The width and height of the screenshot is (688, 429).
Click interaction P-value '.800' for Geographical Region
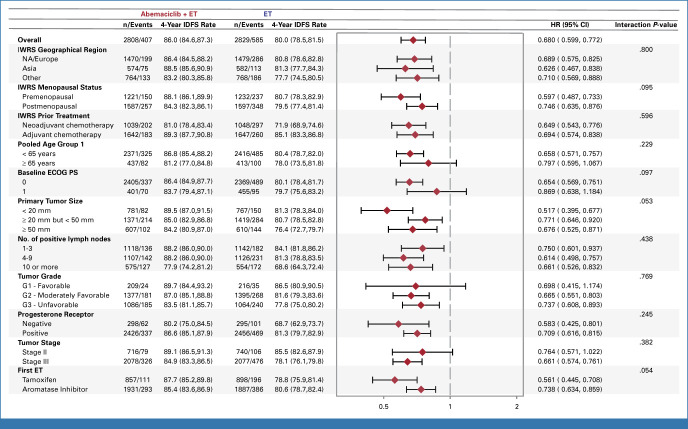coord(646,50)
